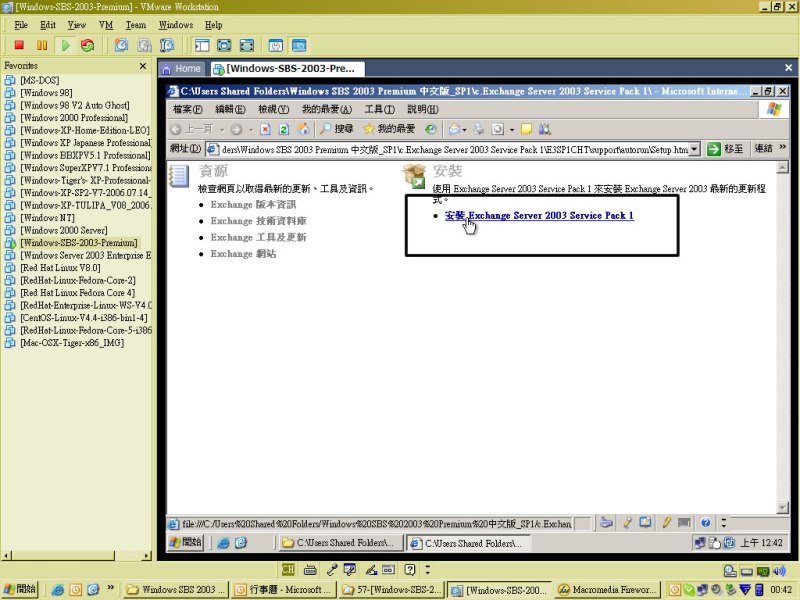Open the Edit icon dropdown arrow in IE toolbar
The width and height of the screenshot is (800, 600).
pyautogui.click(x=512, y=130)
